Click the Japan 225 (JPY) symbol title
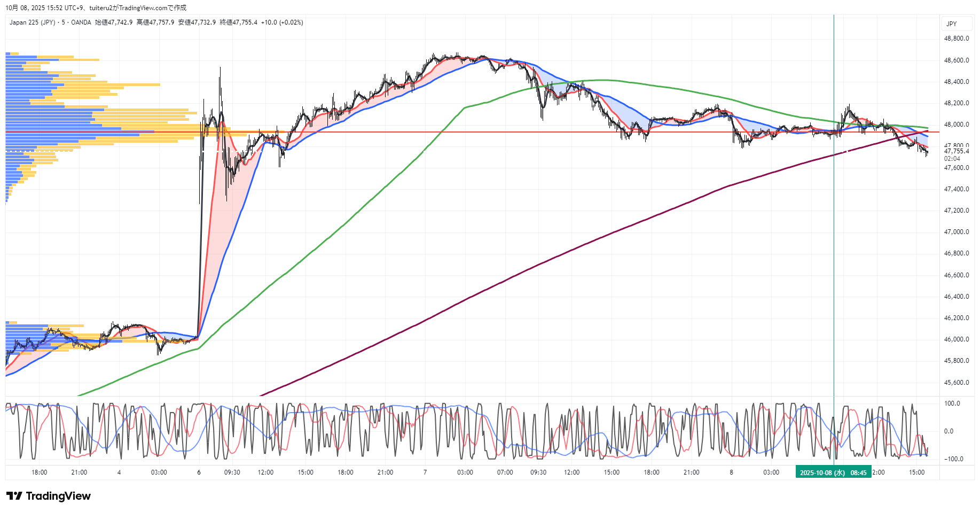Screen dimensions: 980x512 click(x=32, y=22)
